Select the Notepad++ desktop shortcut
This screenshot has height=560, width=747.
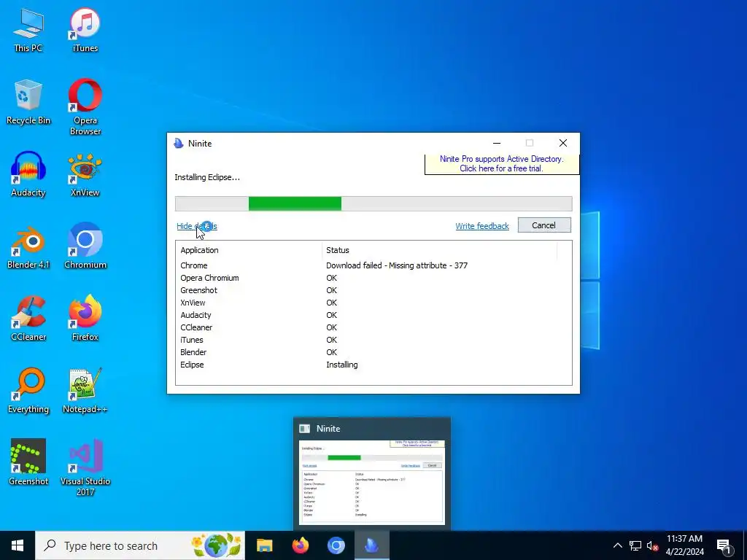coord(85,391)
